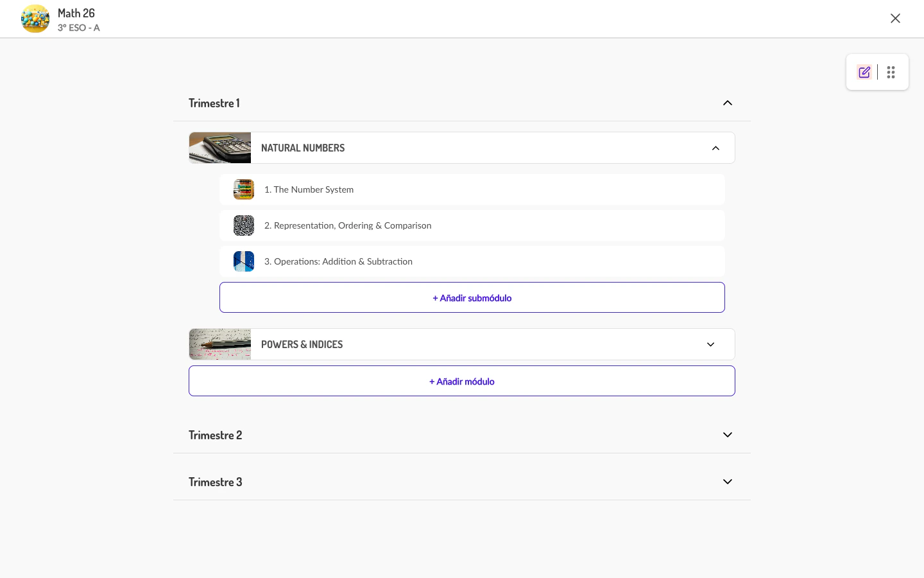924x578 pixels.
Task: Open Operations: Addition & Subtraction submodule
Action: pyautogui.click(x=338, y=261)
